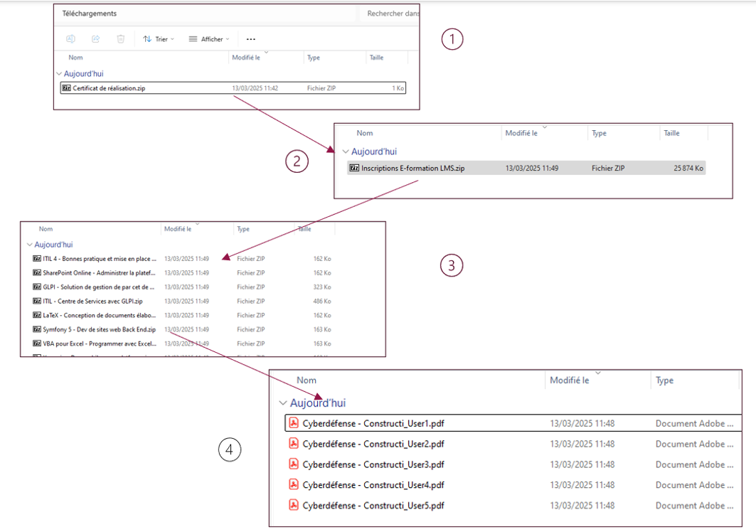The image size is (756, 532).
Task: Select the 13/03/2025 11:42 date cell
Action: coord(255,88)
